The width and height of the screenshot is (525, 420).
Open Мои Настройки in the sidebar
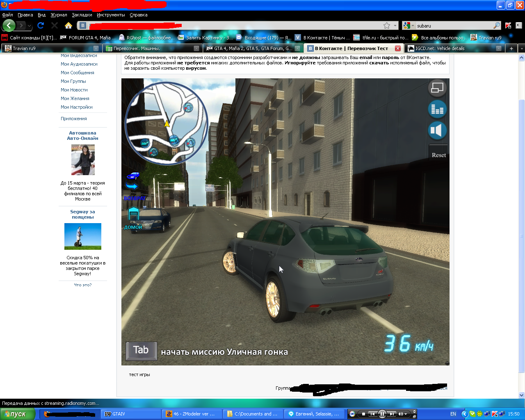(x=77, y=107)
